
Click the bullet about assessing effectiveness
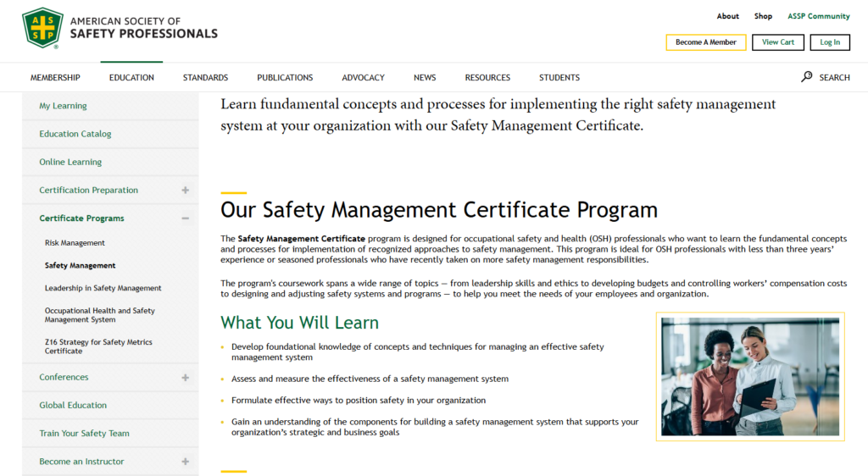[x=370, y=379]
